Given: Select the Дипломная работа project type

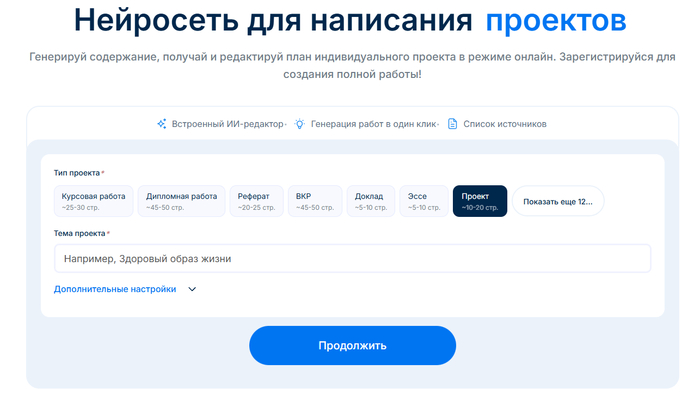Looking at the screenshot, I should [181, 201].
